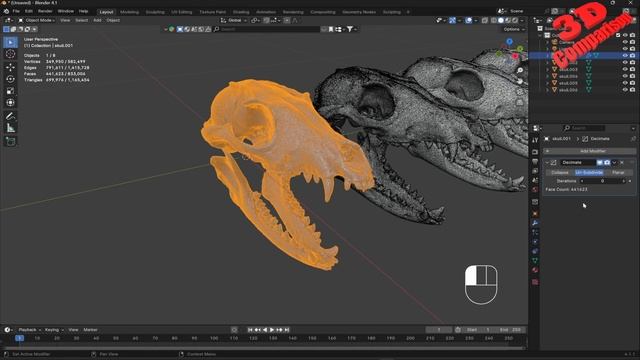This screenshot has width=640, height=360.
Task: Select the Un-Subdivide decimate mode
Action: [589, 172]
